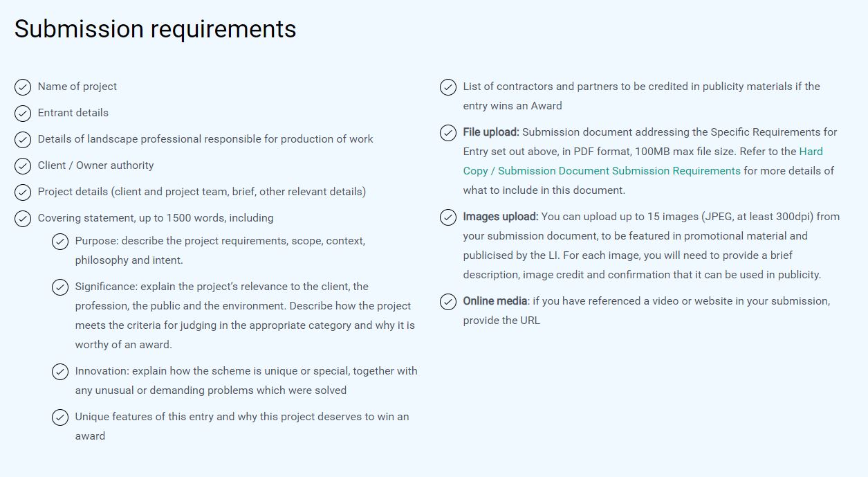The height and width of the screenshot is (477, 868).
Task: Click checkmark icon beside Images upload
Action: (448, 217)
